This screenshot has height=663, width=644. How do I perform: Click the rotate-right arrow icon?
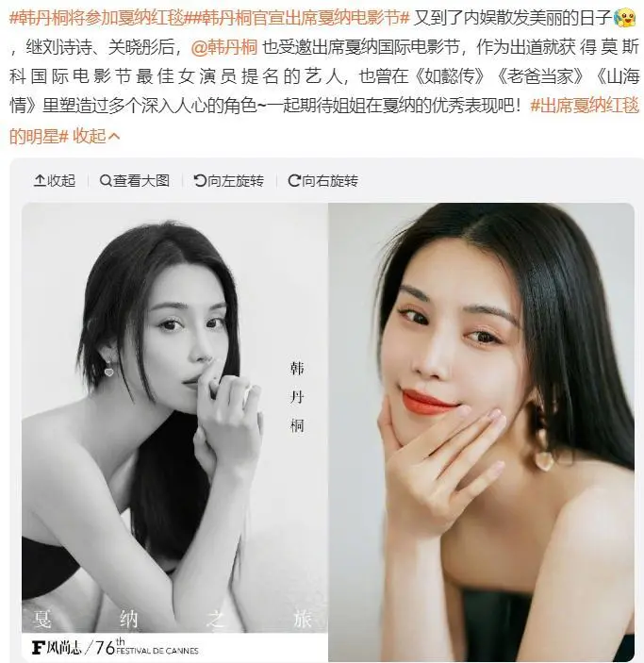tap(294, 181)
